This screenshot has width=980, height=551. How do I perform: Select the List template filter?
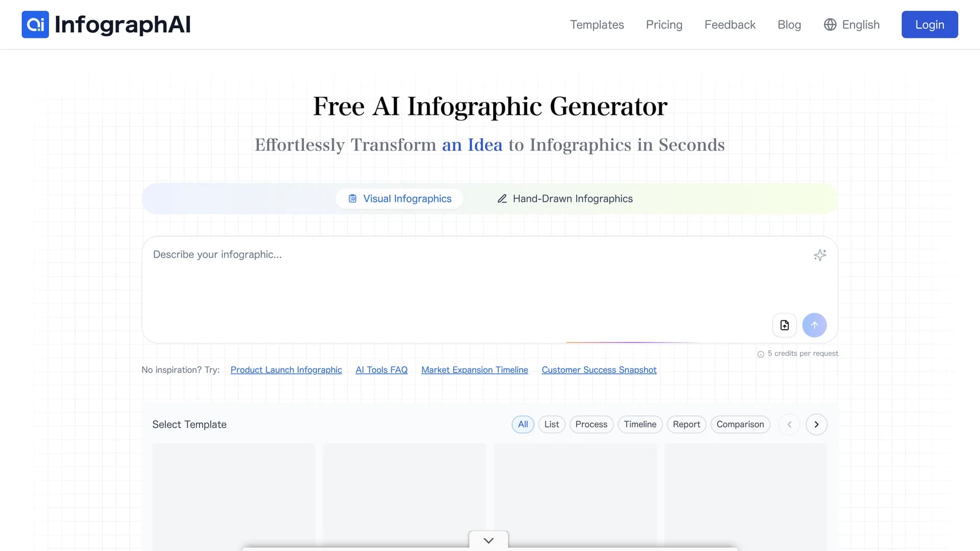coord(552,424)
